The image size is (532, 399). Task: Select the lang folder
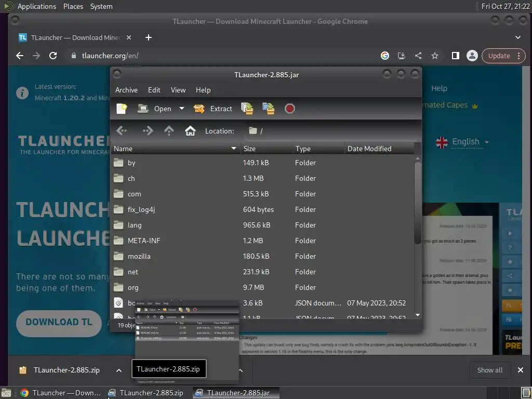(262, 225)
